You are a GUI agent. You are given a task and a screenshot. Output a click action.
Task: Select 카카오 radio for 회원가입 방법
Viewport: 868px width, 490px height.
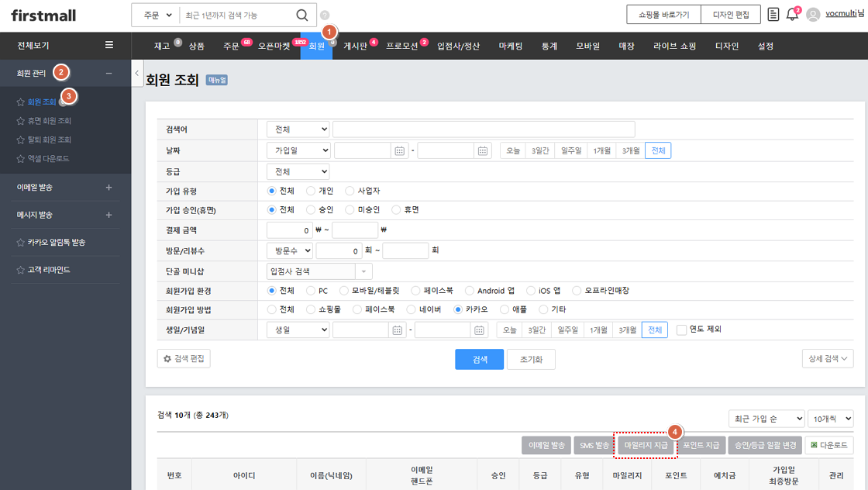coord(458,309)
